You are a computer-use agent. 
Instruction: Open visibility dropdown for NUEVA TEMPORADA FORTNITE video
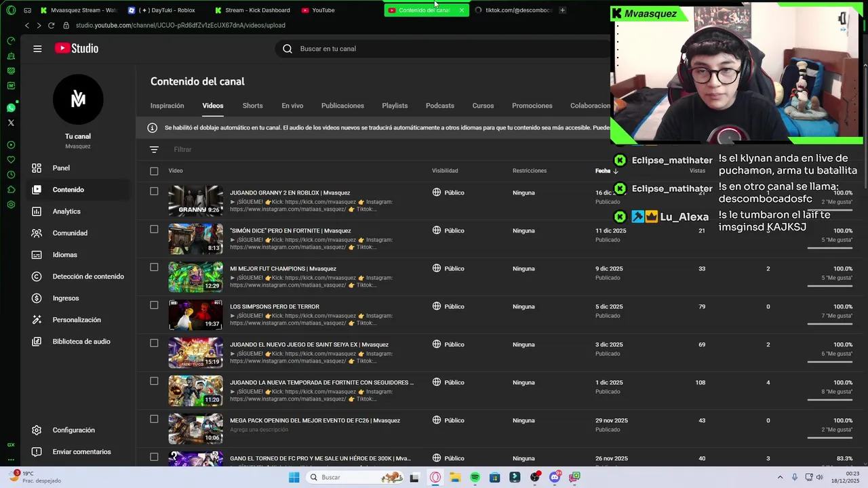448,382
